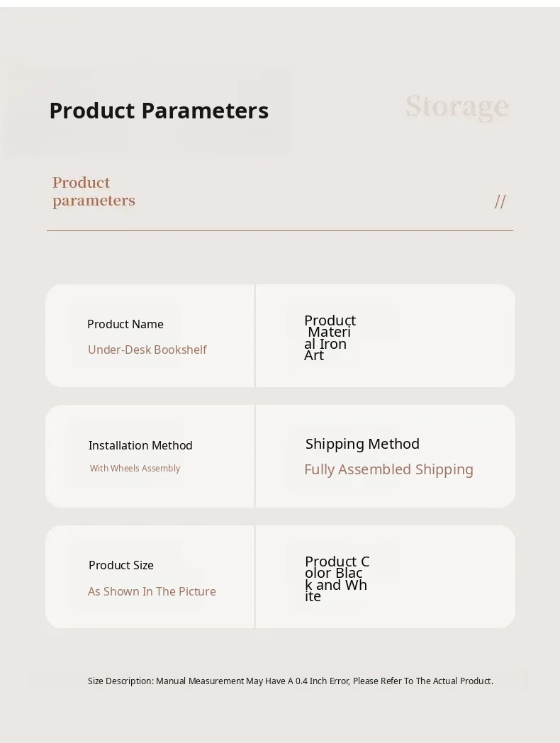Click the horizontal divider under the subheading
This screenshot has height=743, width=560.
[279, 230]
